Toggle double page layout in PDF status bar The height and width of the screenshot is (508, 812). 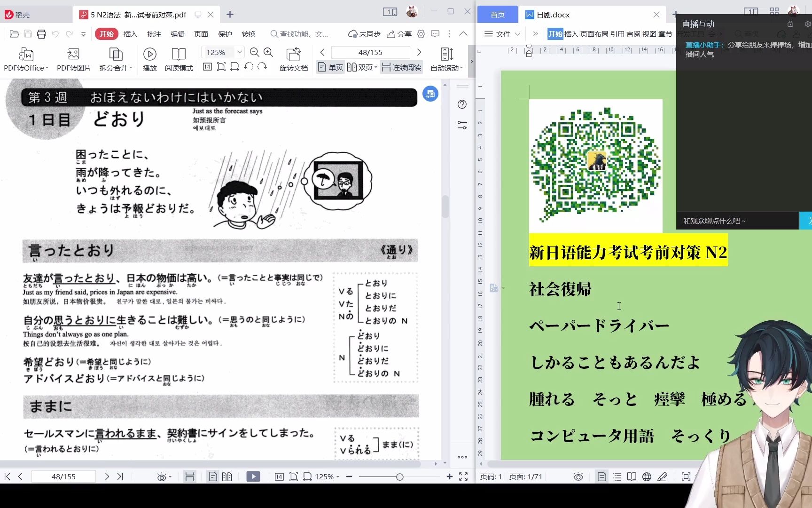click(227, 477)
